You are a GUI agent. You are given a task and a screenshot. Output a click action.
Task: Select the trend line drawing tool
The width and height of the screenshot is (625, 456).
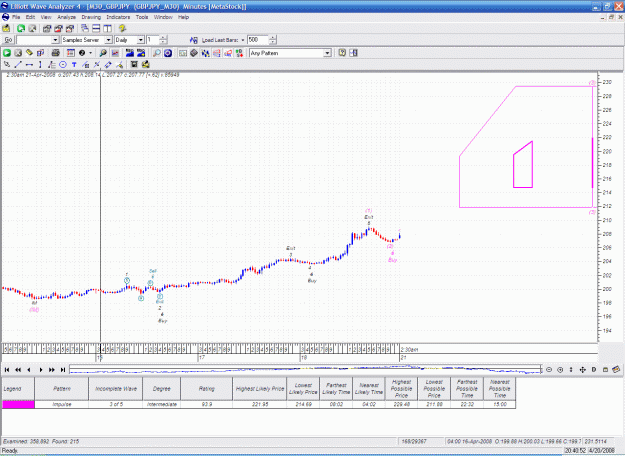point(18,64)
